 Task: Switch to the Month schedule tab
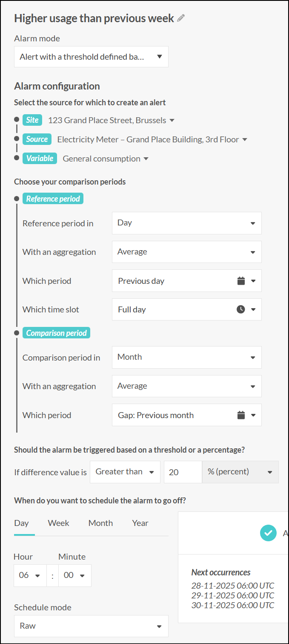100,523
